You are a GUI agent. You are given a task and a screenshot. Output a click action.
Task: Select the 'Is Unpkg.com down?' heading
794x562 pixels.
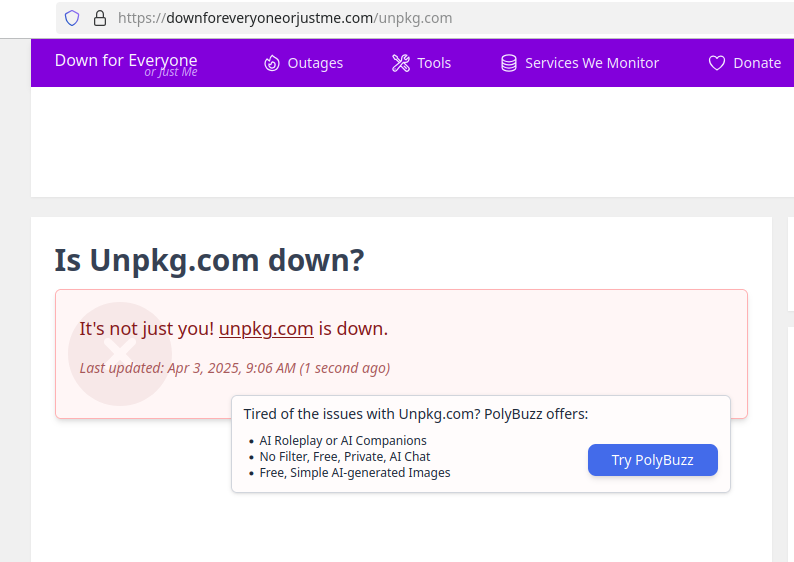coord(209,260)
